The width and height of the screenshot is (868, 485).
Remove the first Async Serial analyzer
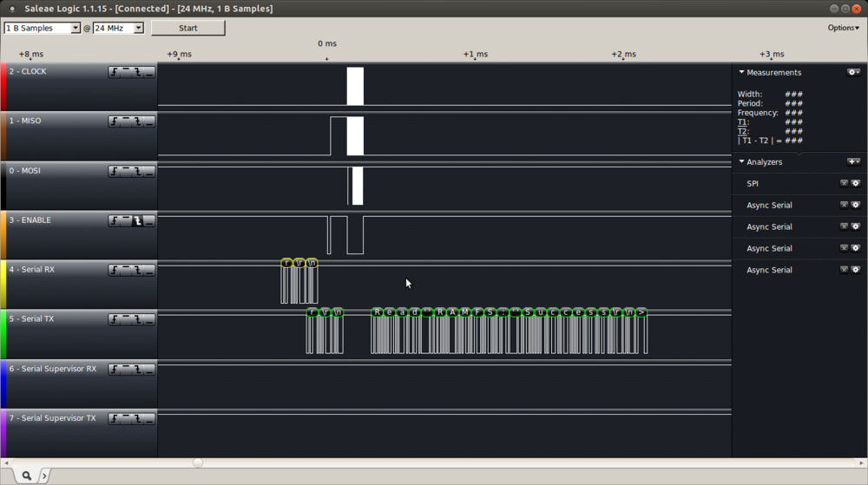(844, 205)
